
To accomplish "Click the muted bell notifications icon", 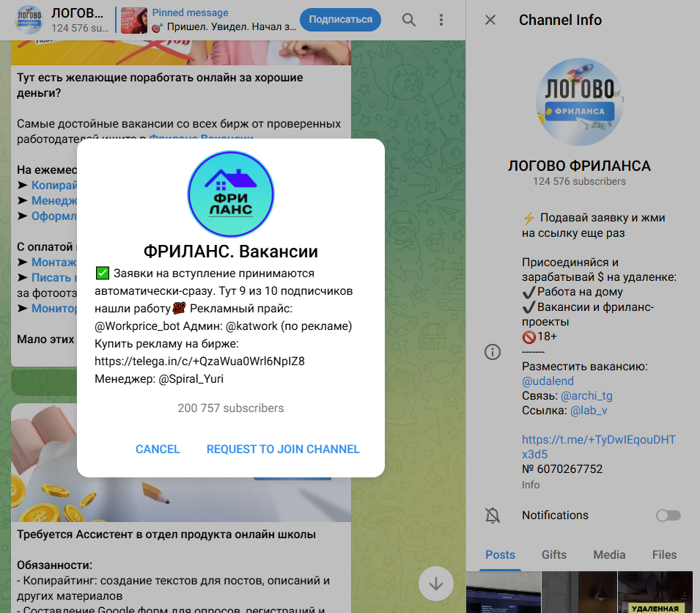I will [x=493, y=515].
